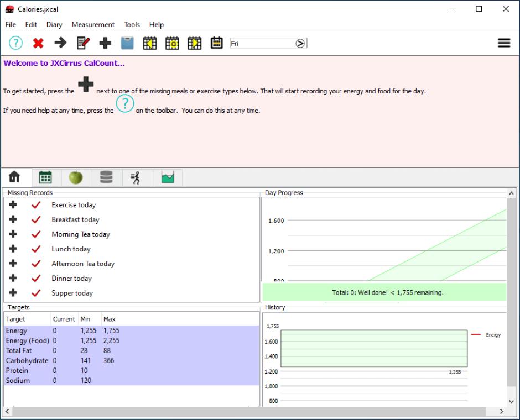The image size is (520, 420).
Task: Click inside the Fri date field
Action: click(262, 44)
